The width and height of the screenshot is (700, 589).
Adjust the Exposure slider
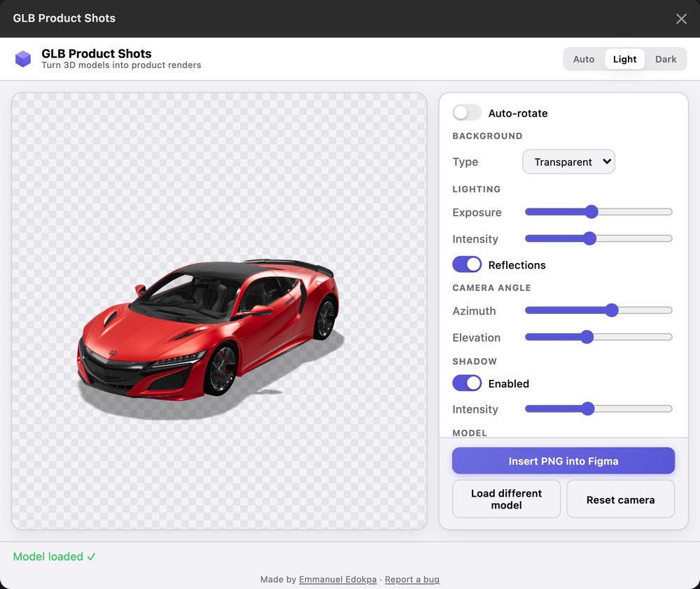tap(598, 211)
